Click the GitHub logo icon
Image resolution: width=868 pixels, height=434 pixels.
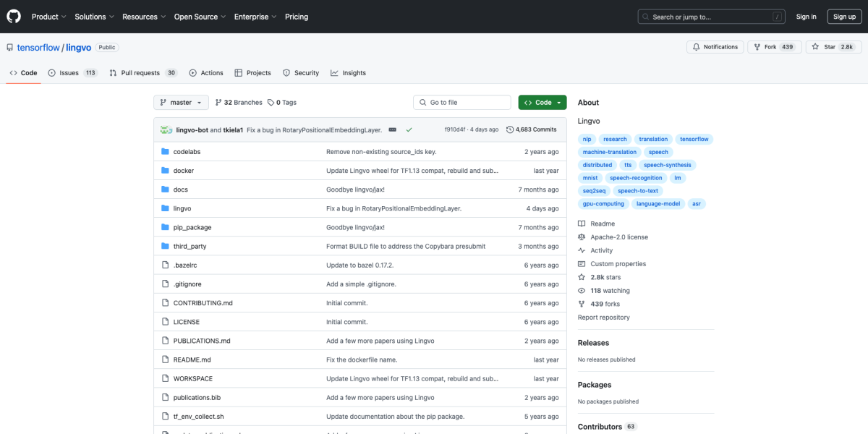point(14,17)
